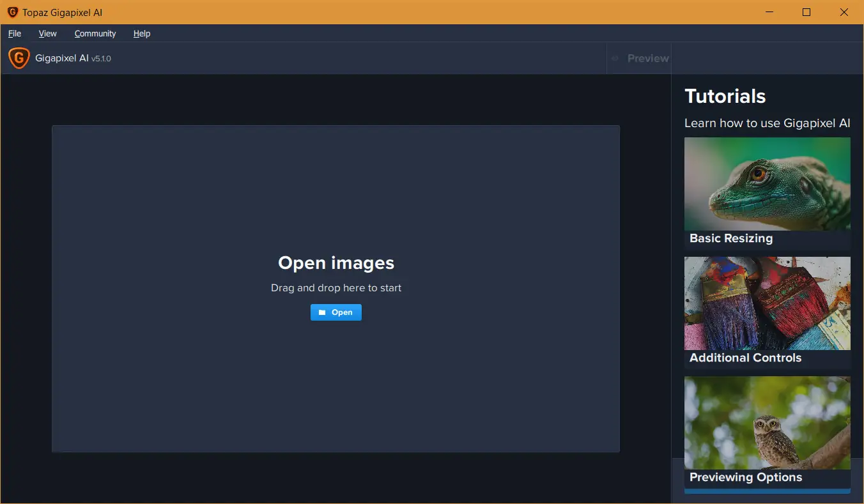Screen dimensions: 864x504
Task: Toggle the Preview button in the header
Action: coord(640,58)
